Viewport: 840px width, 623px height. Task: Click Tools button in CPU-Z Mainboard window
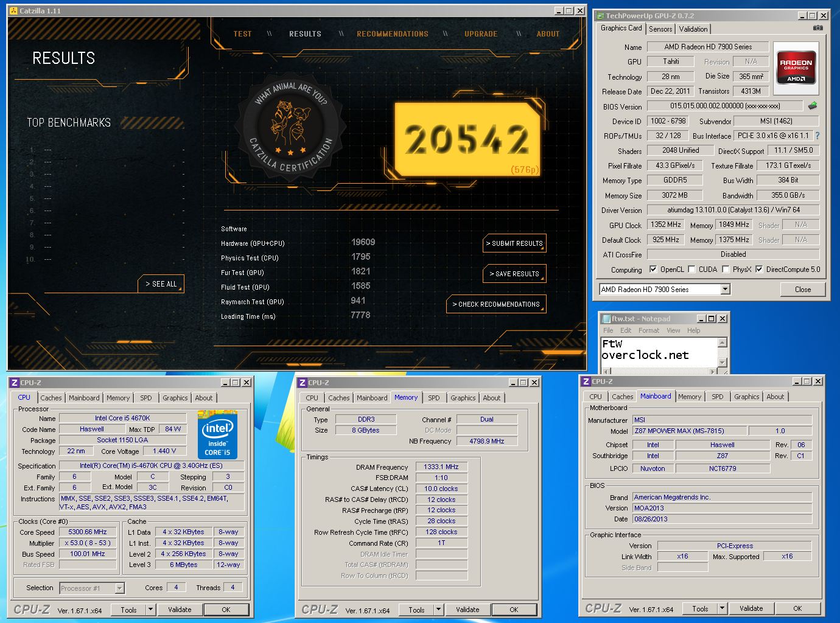click(700, 608)
